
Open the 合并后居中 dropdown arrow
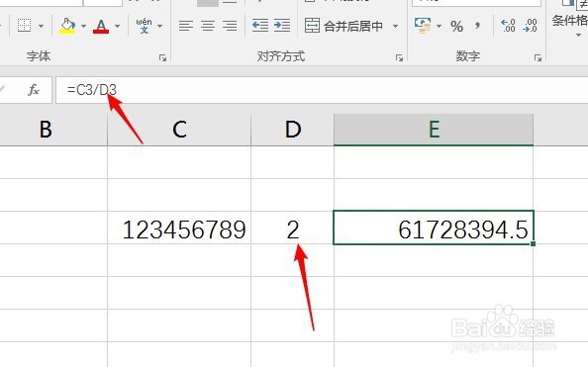point(395,27)
